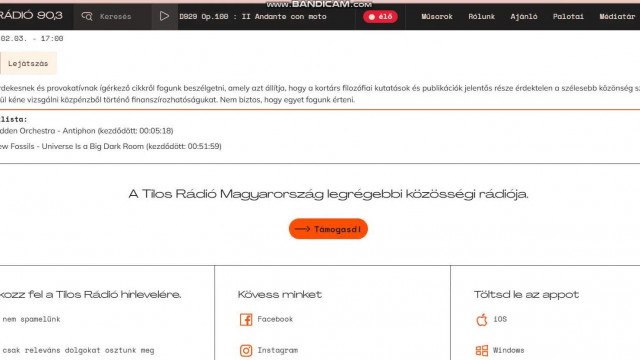
Task: Click the Tilos Rádió hírlevelére newsletter heading
Action: click(91, 294)
